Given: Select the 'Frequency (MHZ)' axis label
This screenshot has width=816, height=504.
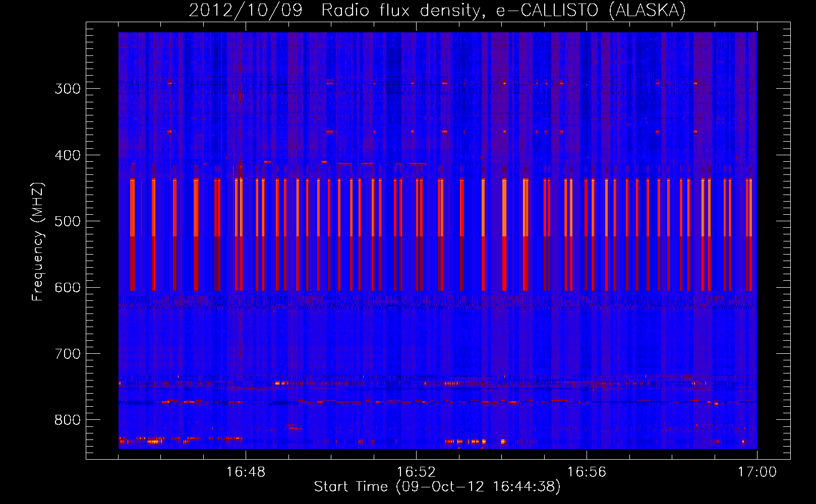Looking at the screenshot, I should tap(38, 241).
